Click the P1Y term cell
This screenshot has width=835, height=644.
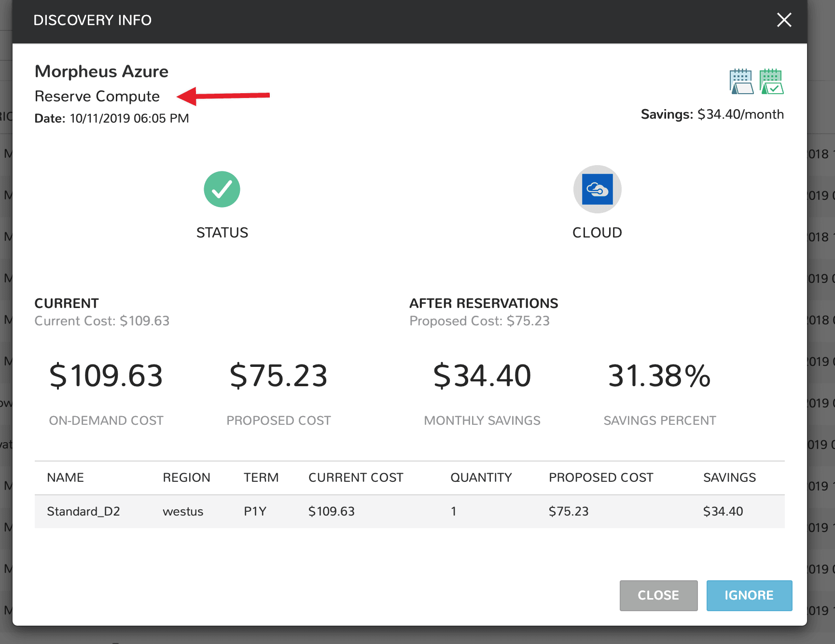coord(255,511)
